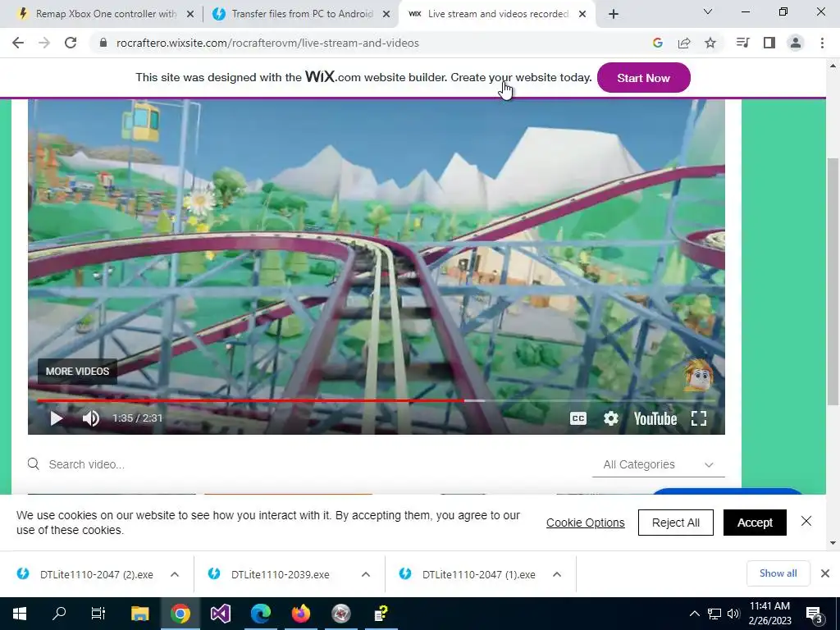Toggle the browser side panel
This screenshot has width=840, height=630.
click(x=769, y=43)
